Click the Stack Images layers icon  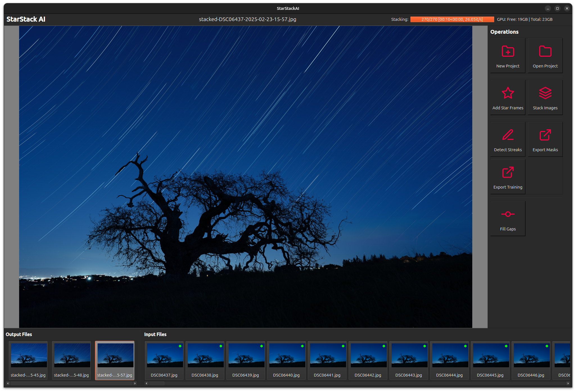545,93
